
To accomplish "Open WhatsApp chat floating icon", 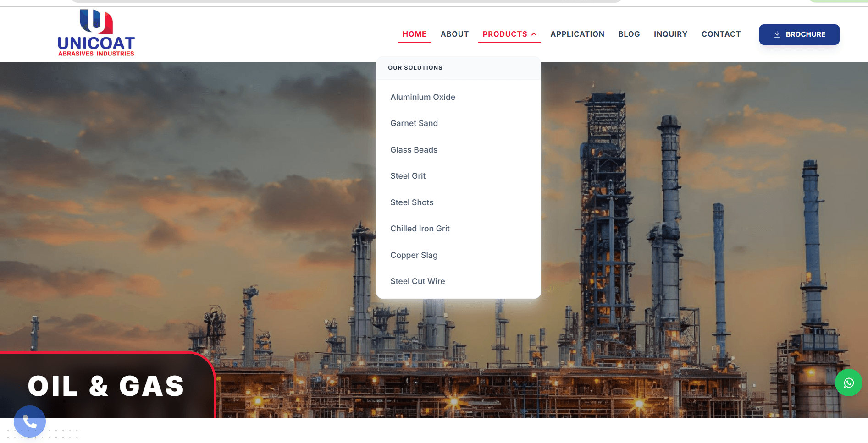I will click(x=848, y=383).
